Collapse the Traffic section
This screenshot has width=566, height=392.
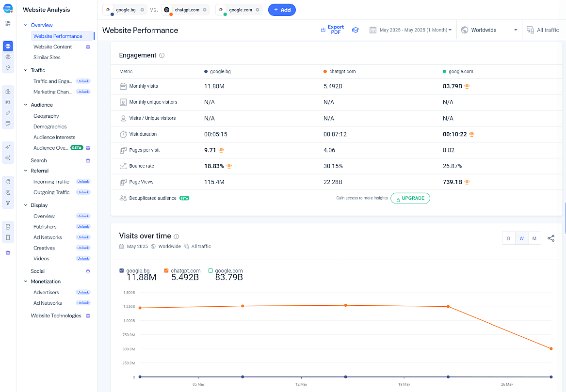(25, 70)
